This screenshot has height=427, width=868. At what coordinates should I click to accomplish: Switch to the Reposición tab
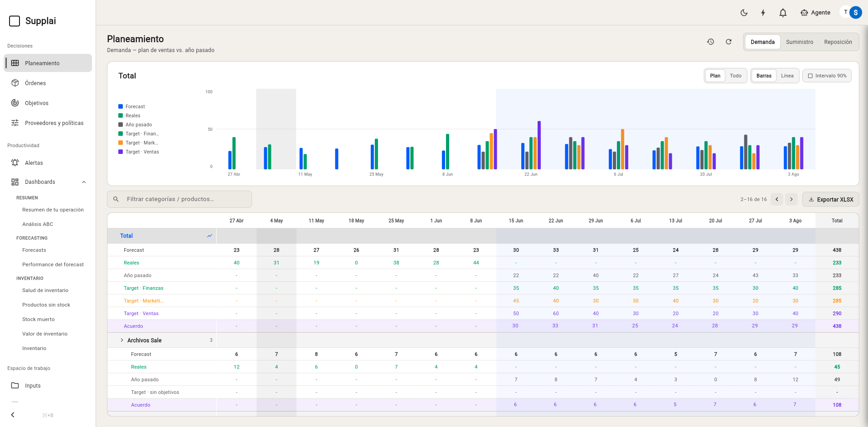point(838,42)
